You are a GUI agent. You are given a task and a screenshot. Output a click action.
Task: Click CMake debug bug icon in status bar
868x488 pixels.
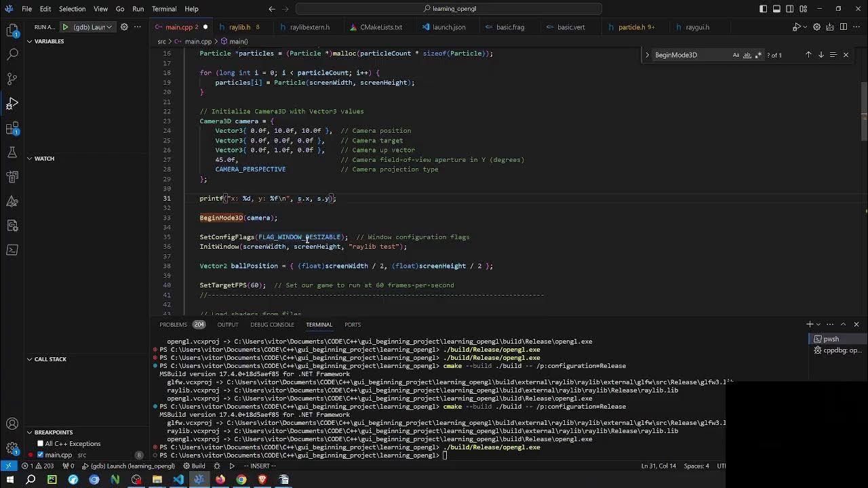(217, 466)
